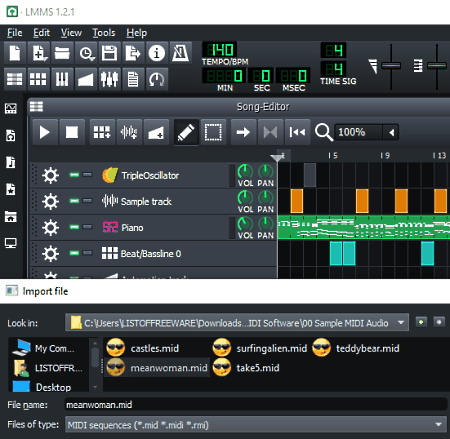Click the What's This info icon
450x439 pixels.
pos(157,53)
